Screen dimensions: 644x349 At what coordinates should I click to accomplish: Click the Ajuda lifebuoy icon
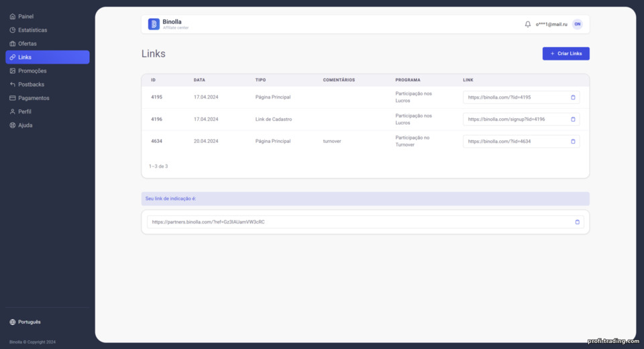(x=12, y=125)
